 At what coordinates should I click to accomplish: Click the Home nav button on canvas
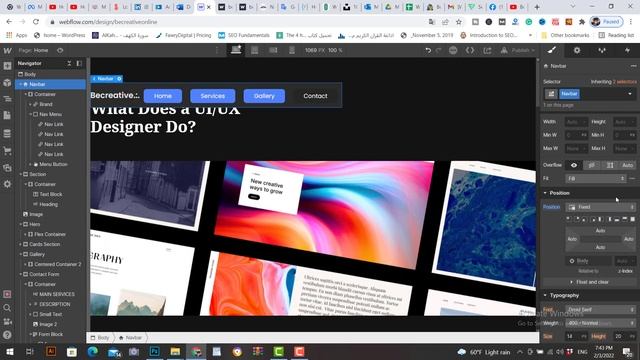[x=163, y=96]
